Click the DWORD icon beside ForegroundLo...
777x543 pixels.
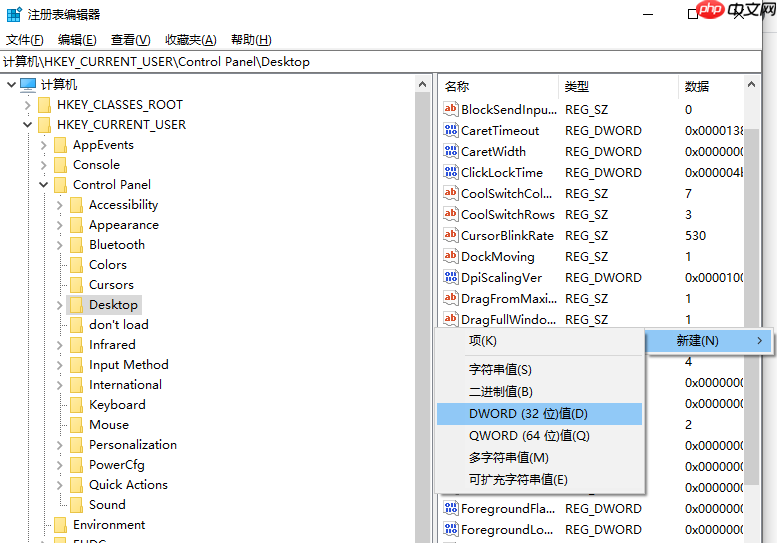click(450, 529)
